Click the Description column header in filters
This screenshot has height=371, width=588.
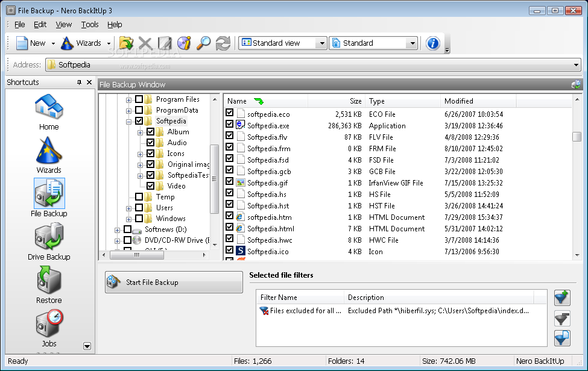tap(439, 298)
